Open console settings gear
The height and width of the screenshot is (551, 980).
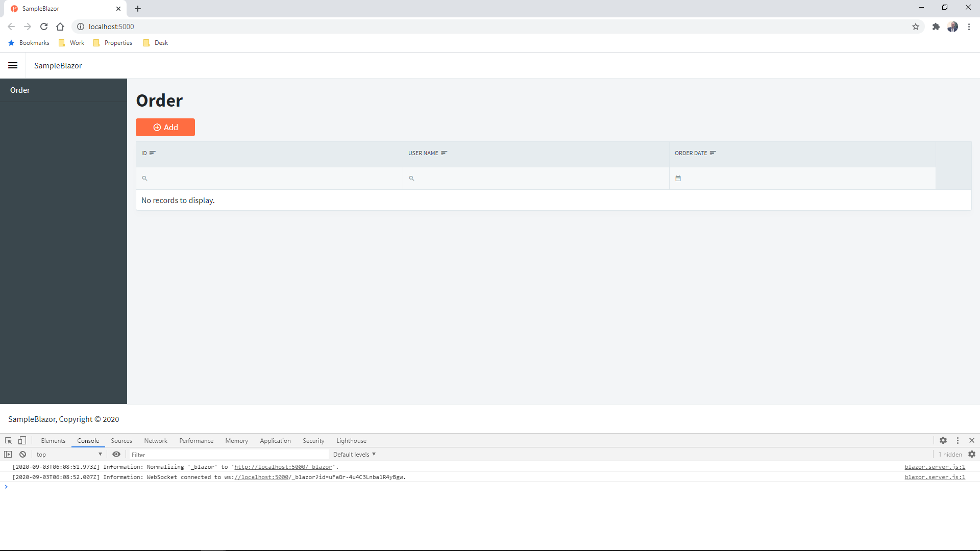point(972,454)
